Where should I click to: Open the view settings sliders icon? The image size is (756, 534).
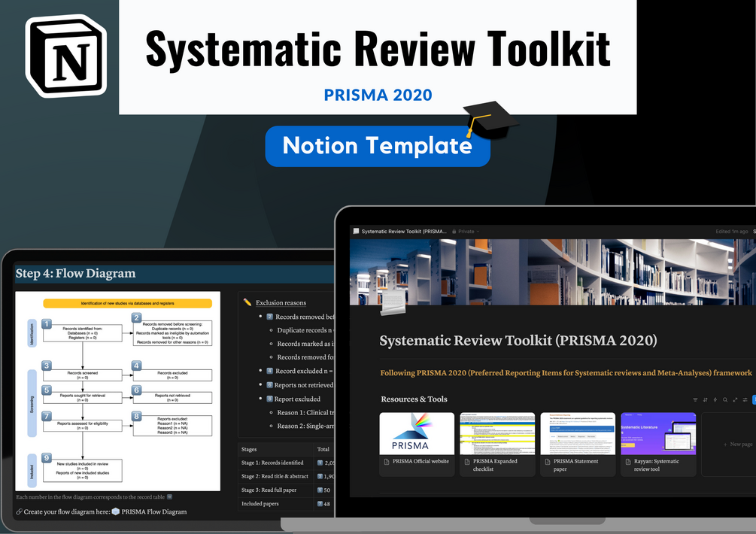pos(745,399)
